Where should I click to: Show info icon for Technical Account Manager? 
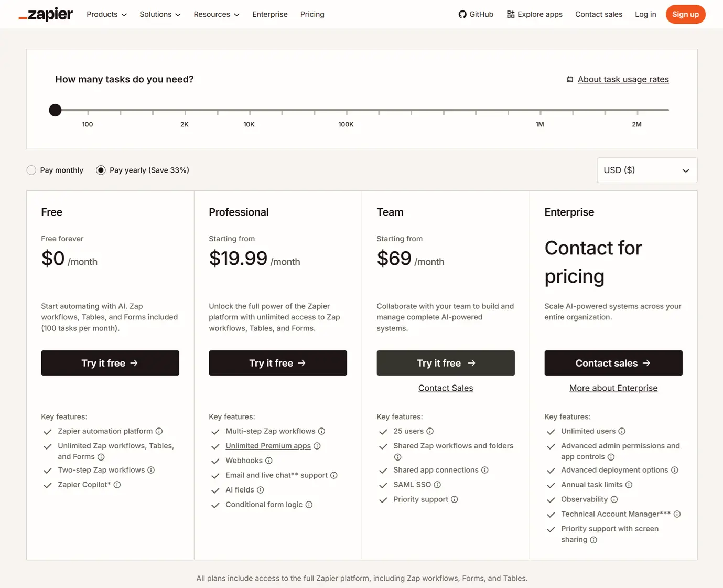tap(677, 514)
